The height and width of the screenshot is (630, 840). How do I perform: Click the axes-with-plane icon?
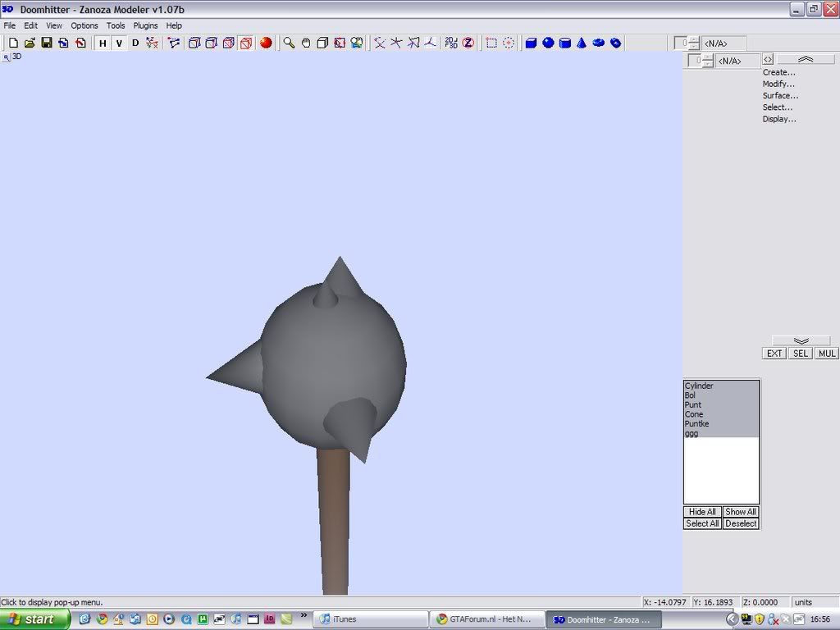[x=413, y=43]
